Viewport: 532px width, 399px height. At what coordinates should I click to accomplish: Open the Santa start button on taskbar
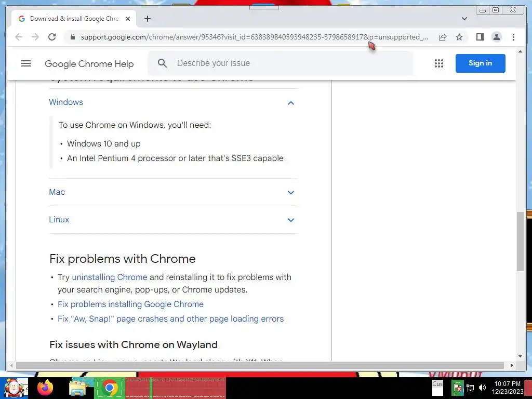coord(14,388)
